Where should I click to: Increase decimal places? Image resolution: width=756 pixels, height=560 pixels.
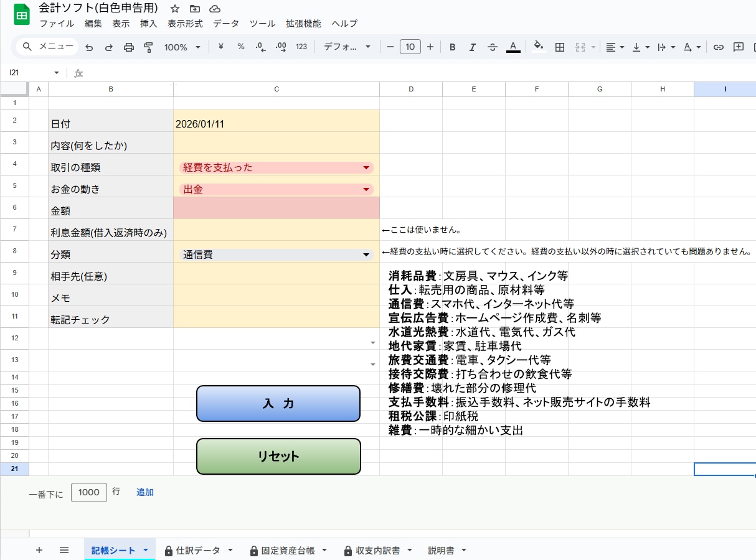pos(281,47)
